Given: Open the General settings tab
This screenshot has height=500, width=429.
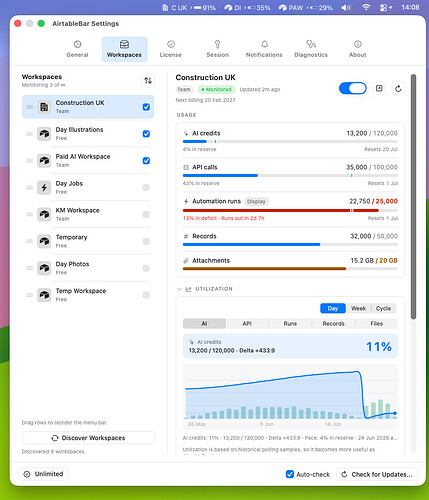Looking at the screenshot, I should click(x=77, y=49).
